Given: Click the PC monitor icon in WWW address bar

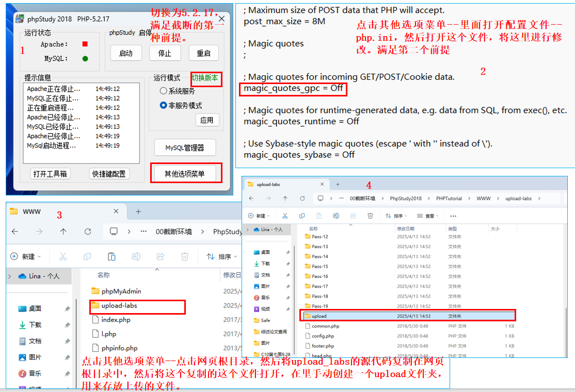Looking at the screenshot, I should pos(114,232).
